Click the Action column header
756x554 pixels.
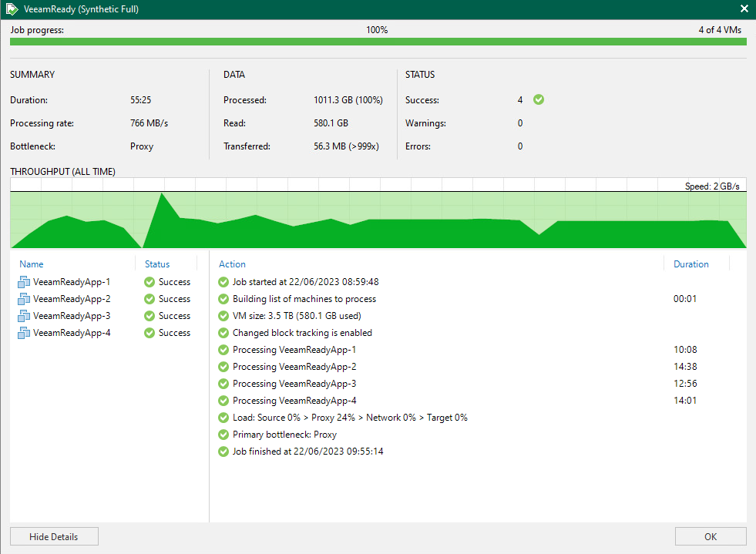click(x=232, y=264)
